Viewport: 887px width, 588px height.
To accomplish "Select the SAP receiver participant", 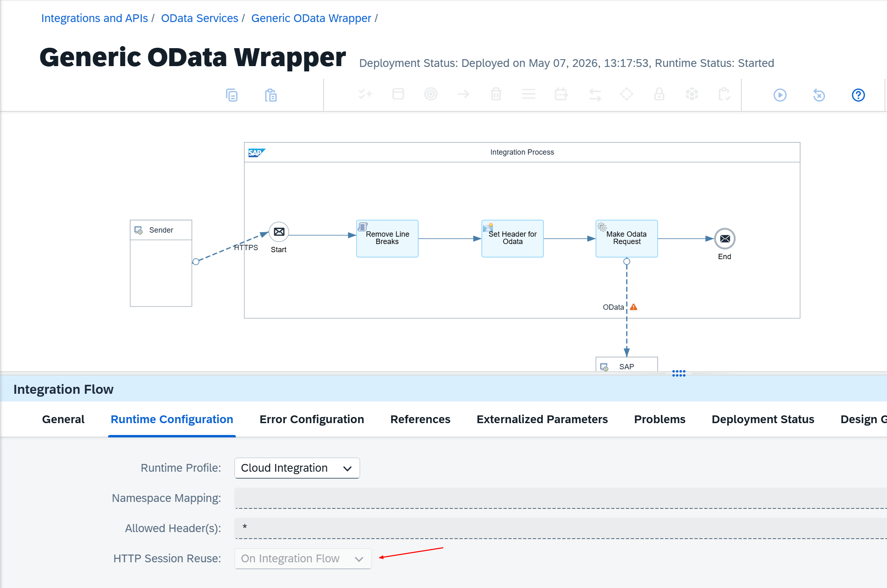I will pyautogui.click(x=627, y=365).
